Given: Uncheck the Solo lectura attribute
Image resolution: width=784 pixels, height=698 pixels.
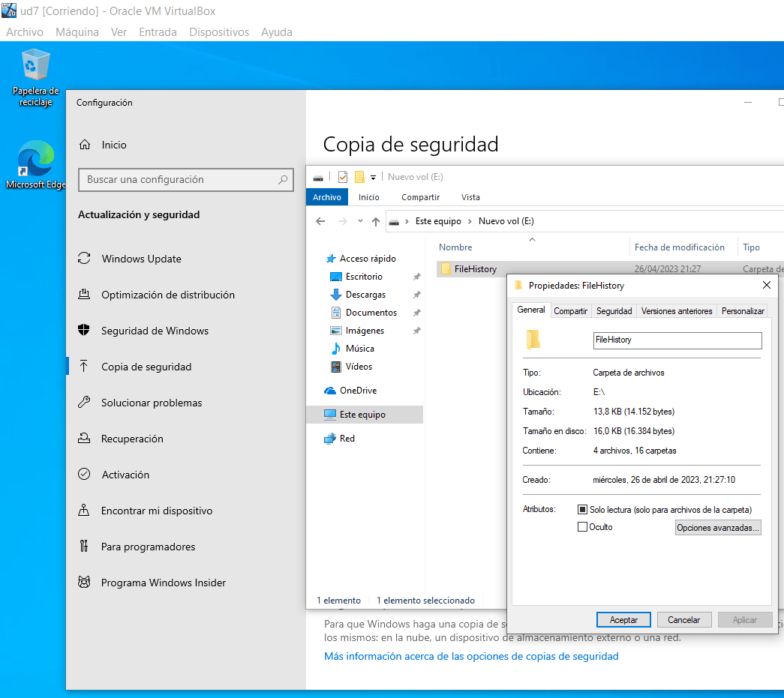Looking at the screenshot, I should [582, 510].
